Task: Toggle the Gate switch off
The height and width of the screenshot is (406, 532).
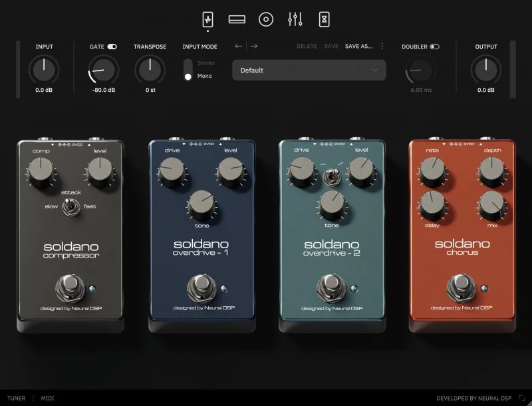Action: point(112,47)
